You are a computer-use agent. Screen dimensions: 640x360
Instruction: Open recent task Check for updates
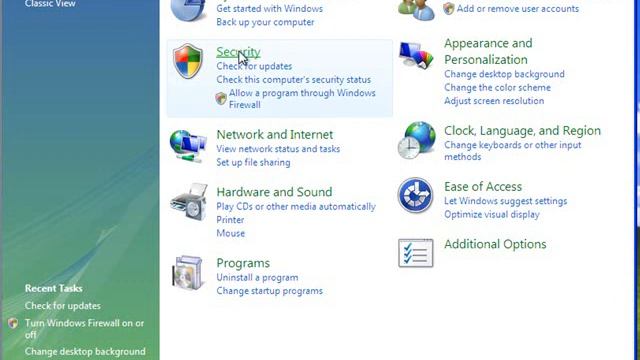(x=62, y=306)
